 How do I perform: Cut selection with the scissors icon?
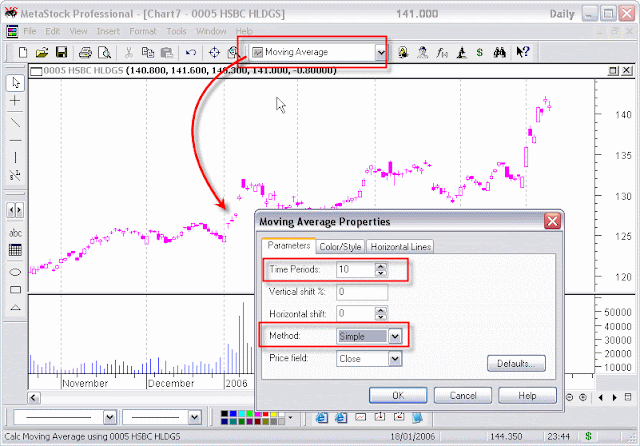(x=129, y=52)
